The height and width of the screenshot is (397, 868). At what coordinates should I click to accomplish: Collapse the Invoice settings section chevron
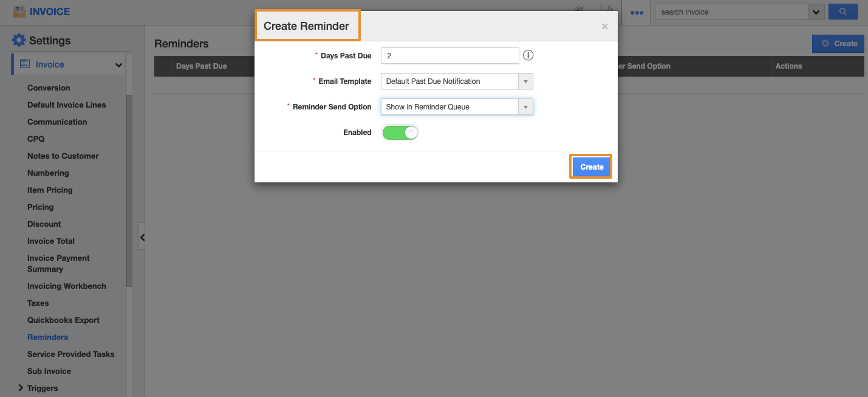coord(118,65)
